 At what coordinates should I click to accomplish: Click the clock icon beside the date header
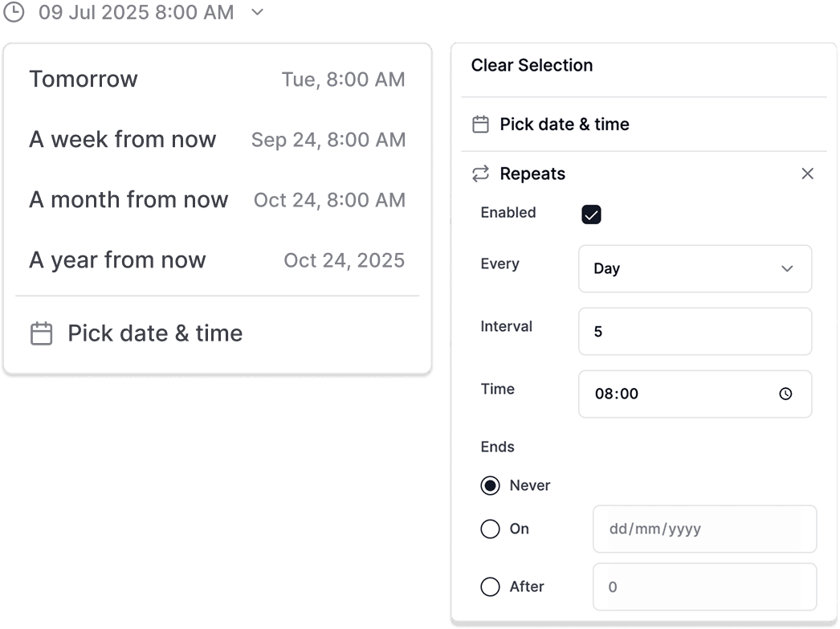pyautogui.click(x=14, y=12)
